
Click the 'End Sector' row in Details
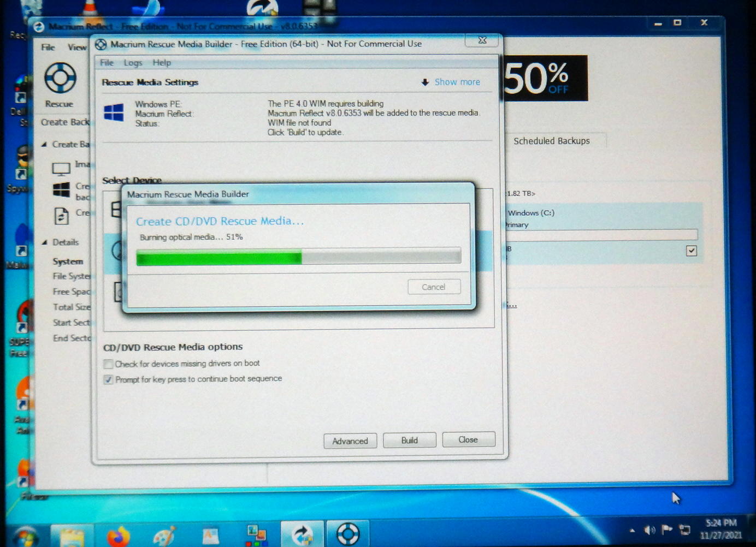(x=72, y=338)
